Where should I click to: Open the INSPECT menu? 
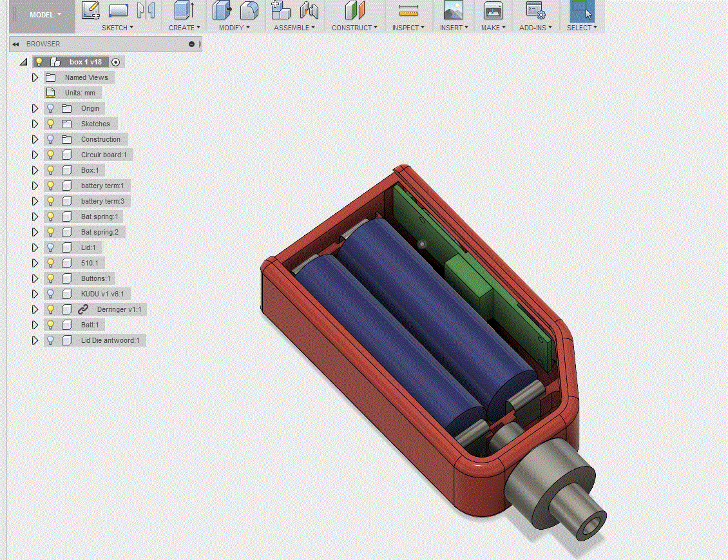408,28
